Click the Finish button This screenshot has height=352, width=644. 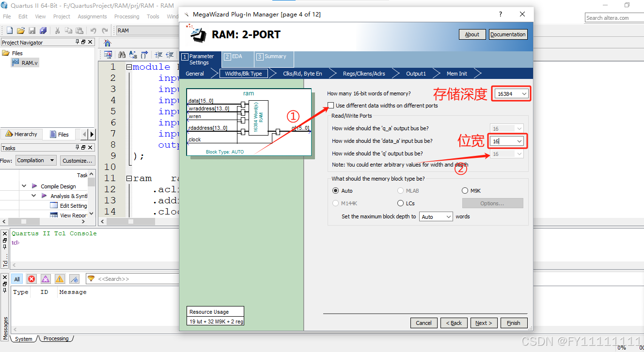pos(514,323)
